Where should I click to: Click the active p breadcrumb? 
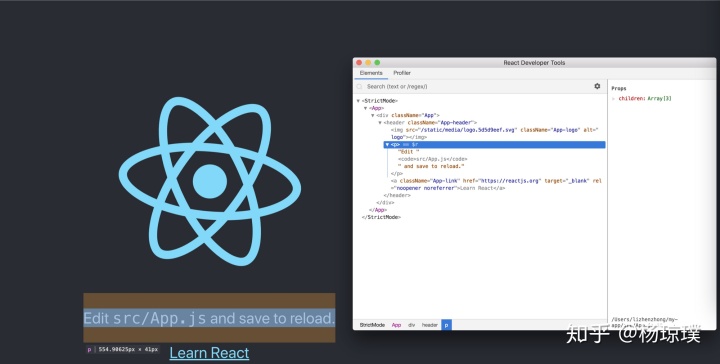[446, 325]
